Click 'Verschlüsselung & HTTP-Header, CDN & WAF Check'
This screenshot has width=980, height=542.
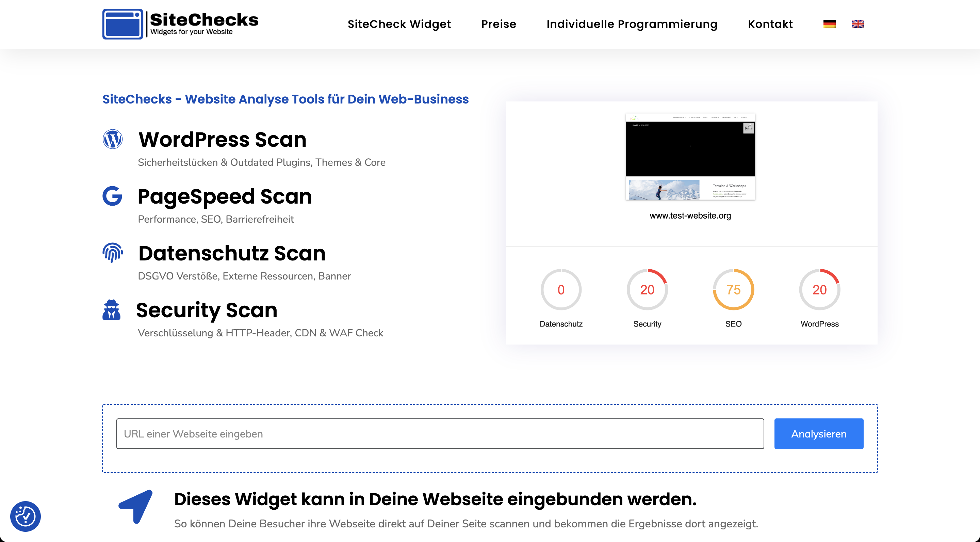point(260,333)
